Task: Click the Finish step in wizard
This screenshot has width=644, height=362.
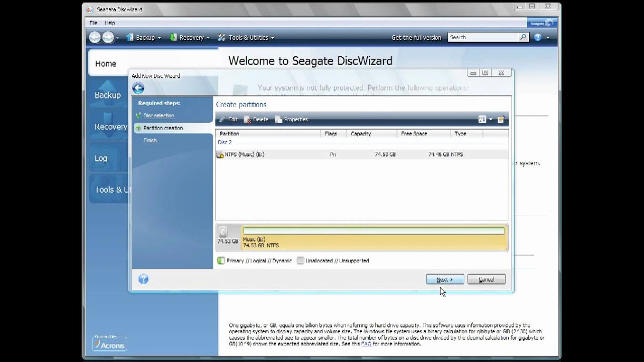Action: pyautogui.click(x=150, y=140)
